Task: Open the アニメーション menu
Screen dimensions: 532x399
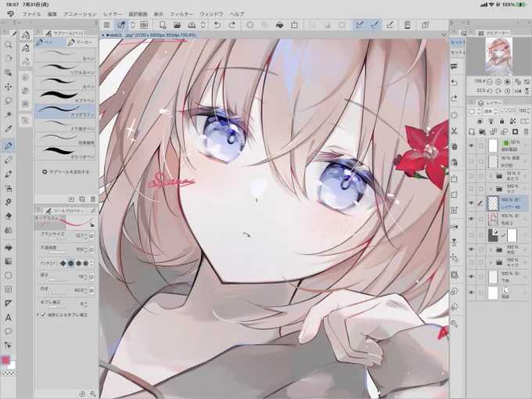Action: point(80,14)
